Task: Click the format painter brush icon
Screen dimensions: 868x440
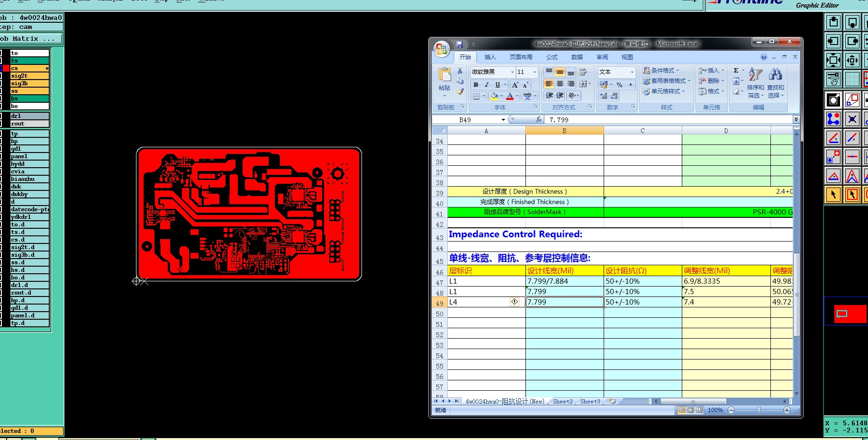Action: 460,91
